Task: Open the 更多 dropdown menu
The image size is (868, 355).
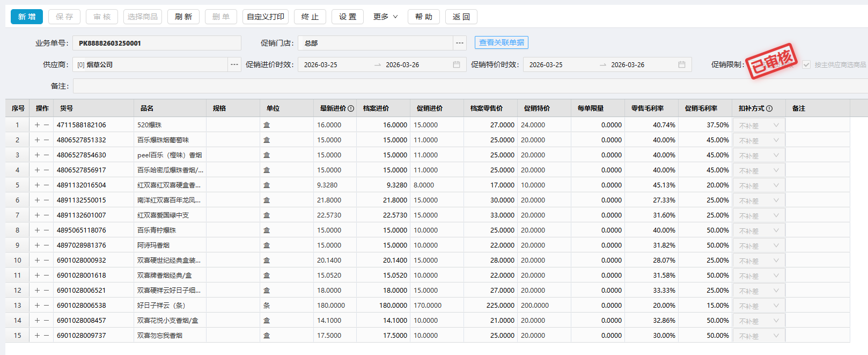Action: click(x=386, y=17)
